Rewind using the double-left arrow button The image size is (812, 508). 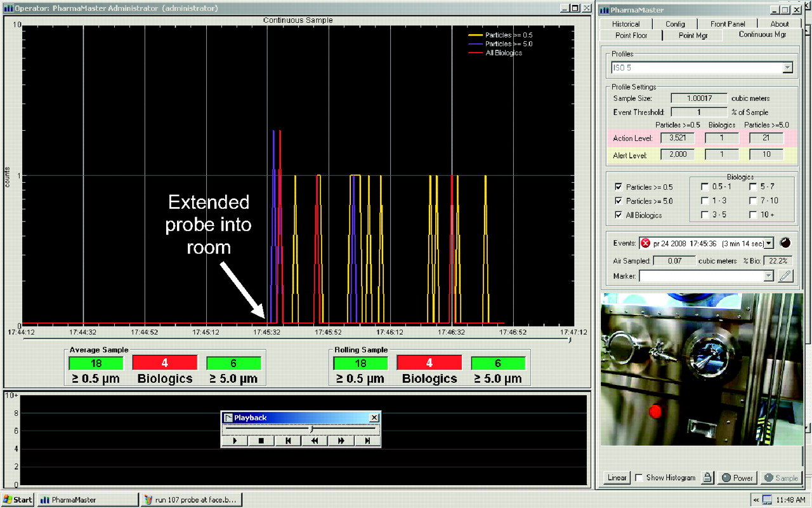pos(315,441)
